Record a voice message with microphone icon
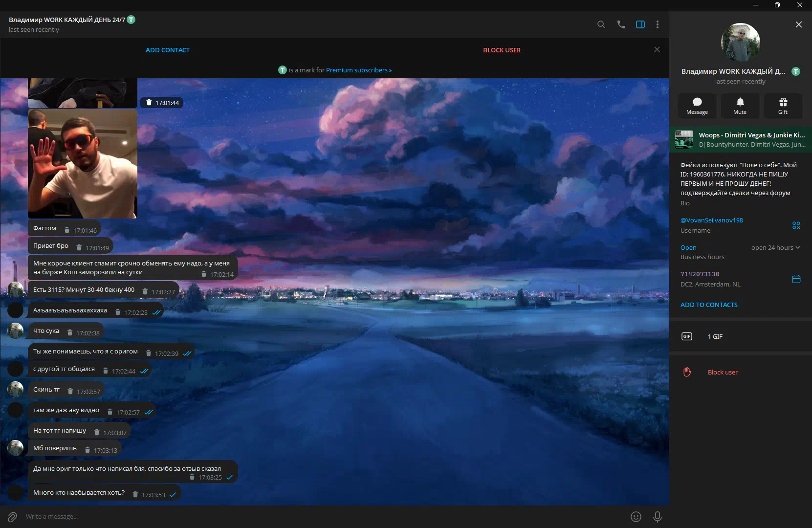812x528 pixels. 658,517
